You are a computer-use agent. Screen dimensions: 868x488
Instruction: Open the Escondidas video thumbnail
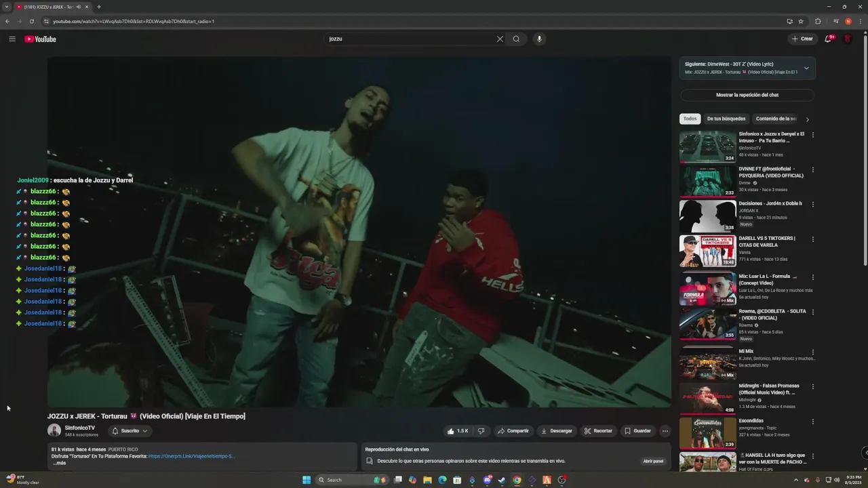pyautogui.click(x=707, y=433)
